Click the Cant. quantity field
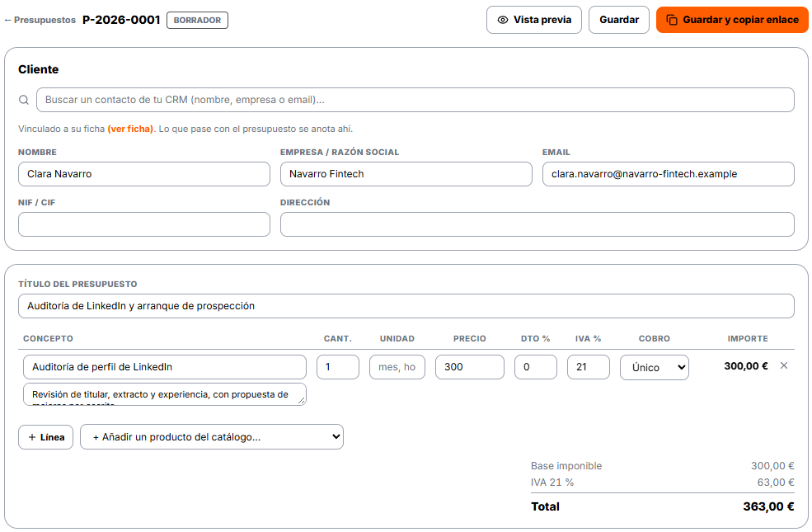The height and width of the screenshot is (532, 812). [338, 367]
